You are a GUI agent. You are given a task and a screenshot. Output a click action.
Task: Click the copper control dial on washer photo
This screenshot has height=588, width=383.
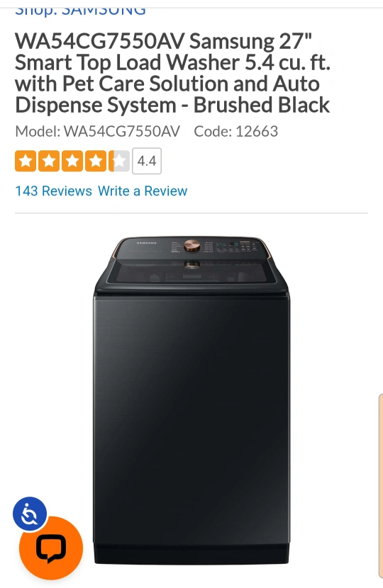tap(193, 245)
